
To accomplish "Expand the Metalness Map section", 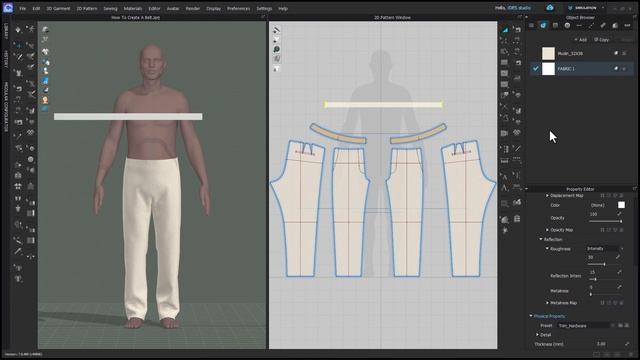I will pos(547,303).
